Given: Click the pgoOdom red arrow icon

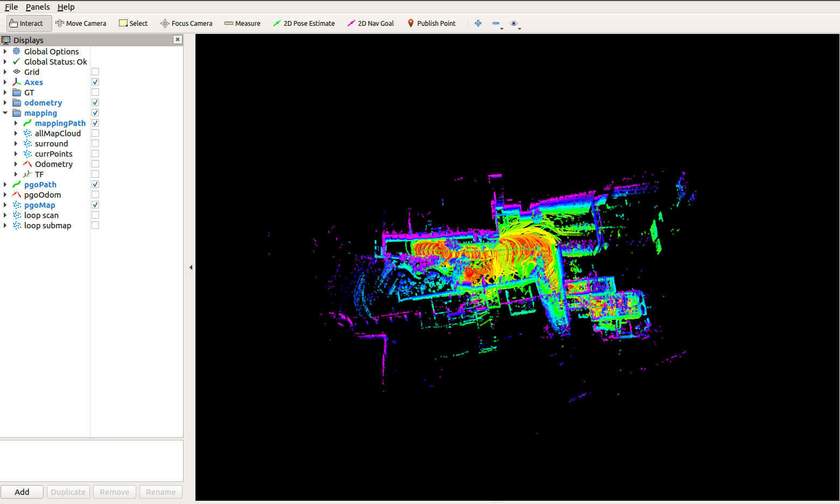Looking at the screenshot, I should pyautogui.click(x=17, y=194).
